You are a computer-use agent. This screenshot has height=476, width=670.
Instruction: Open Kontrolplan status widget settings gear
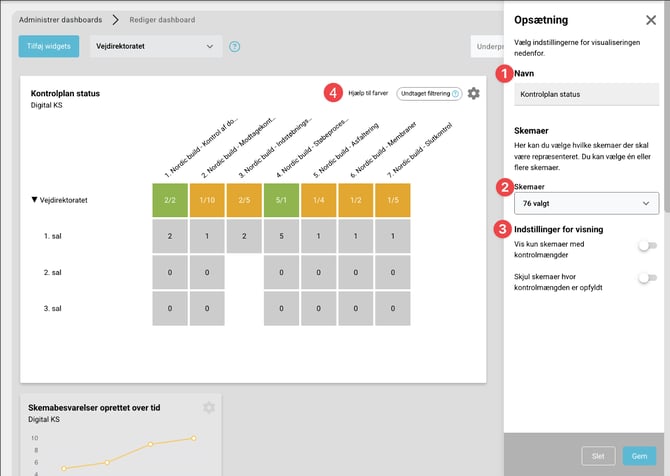coord(473,93)
